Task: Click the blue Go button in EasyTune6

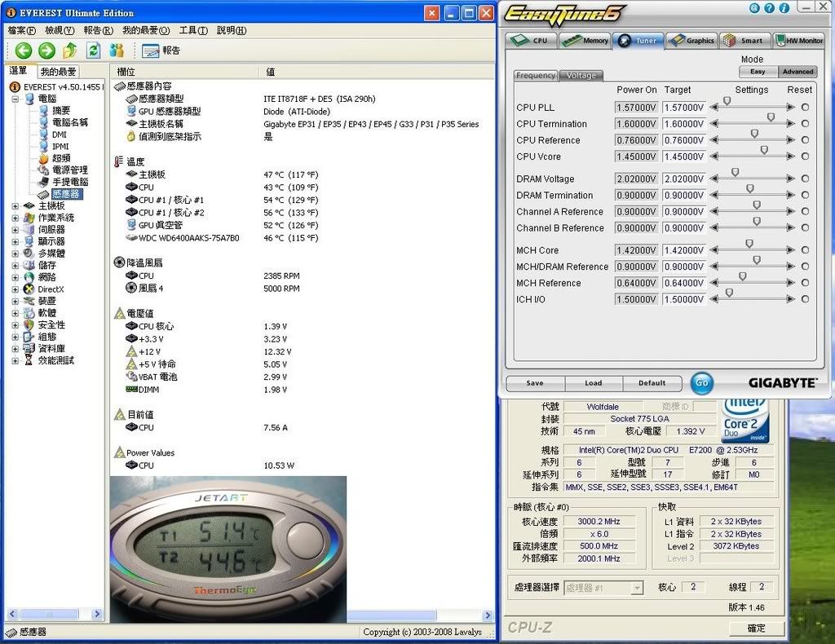Action: [702, 383]
